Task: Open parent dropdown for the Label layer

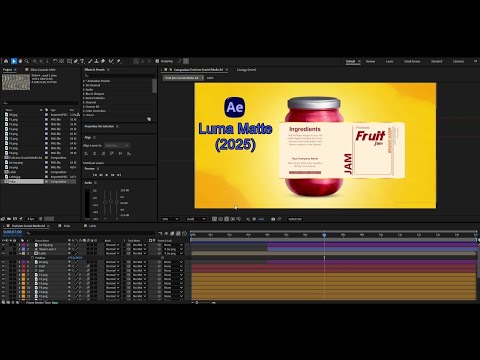Action: (173, 253)
